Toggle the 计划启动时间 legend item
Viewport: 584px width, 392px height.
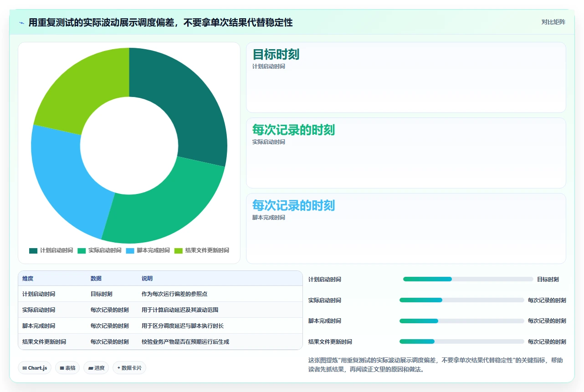[x=51, y=250]
